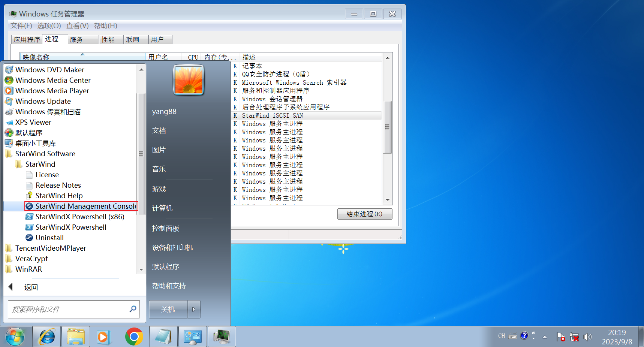
Task: Select the StarWind iSCSI SAN process row
Action: (307, 115)
